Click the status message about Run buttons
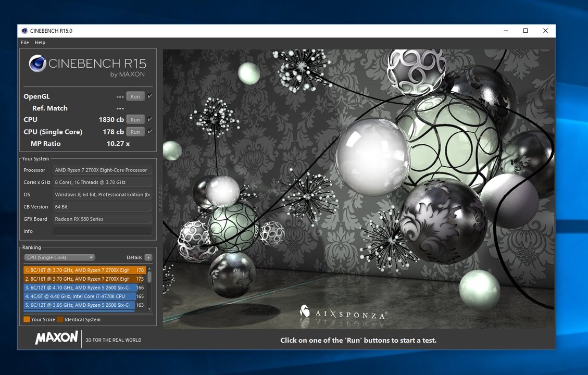 click(358, 341)
